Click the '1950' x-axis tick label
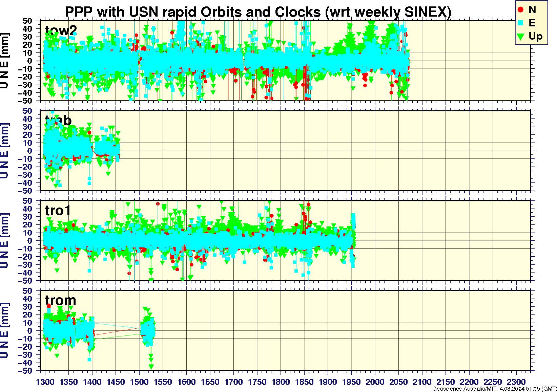 351,382
